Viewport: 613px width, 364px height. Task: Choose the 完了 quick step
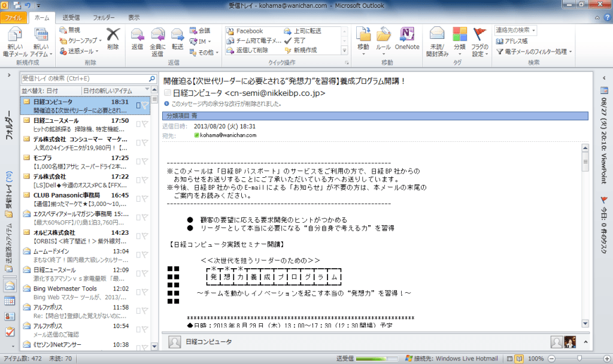click(295, 41)
